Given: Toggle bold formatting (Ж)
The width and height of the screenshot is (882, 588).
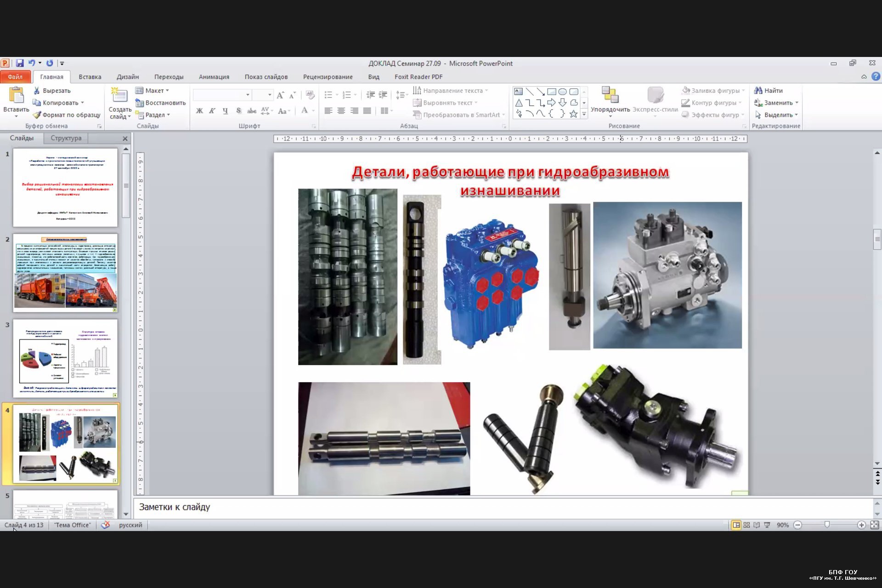Looking at the screenshot, I should point(199,111).
